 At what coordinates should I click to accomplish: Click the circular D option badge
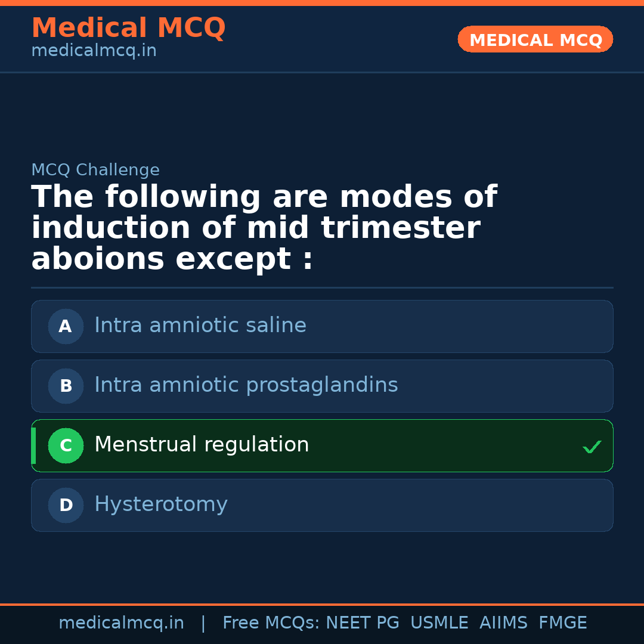(66, 505)
